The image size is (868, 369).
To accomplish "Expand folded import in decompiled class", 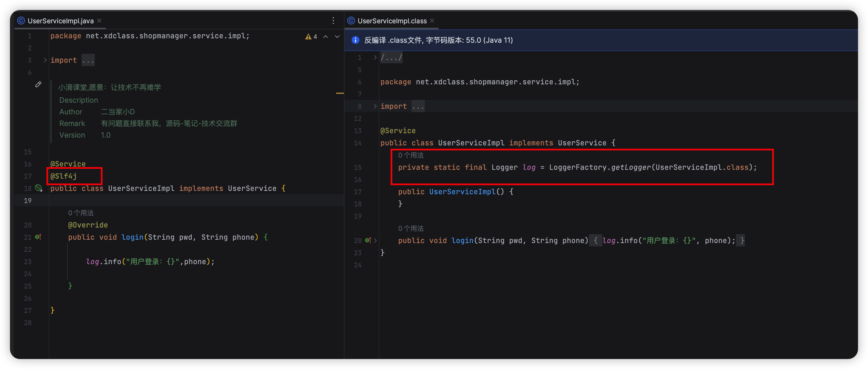I will (x=375, y=107).
